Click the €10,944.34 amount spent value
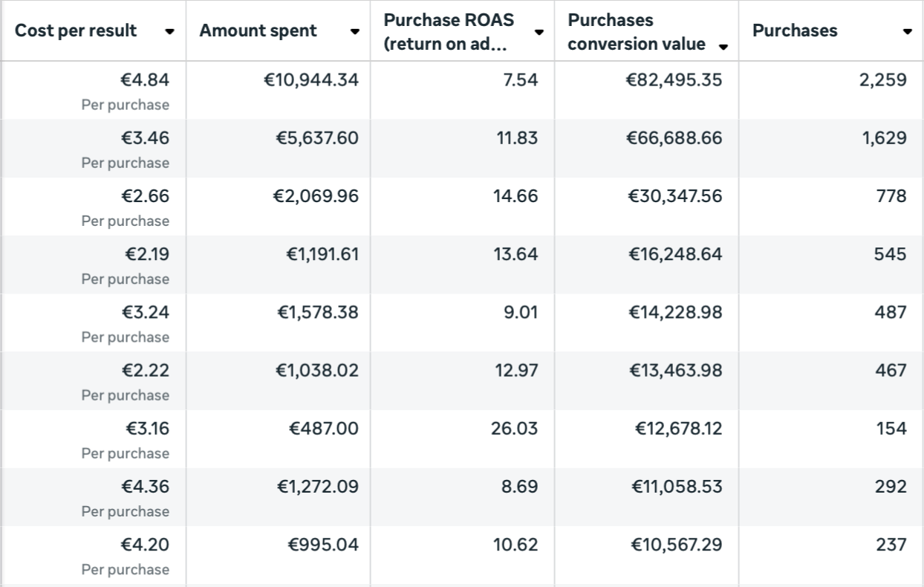The height and width of the screenshot is (587, 924). pos(311,80)
